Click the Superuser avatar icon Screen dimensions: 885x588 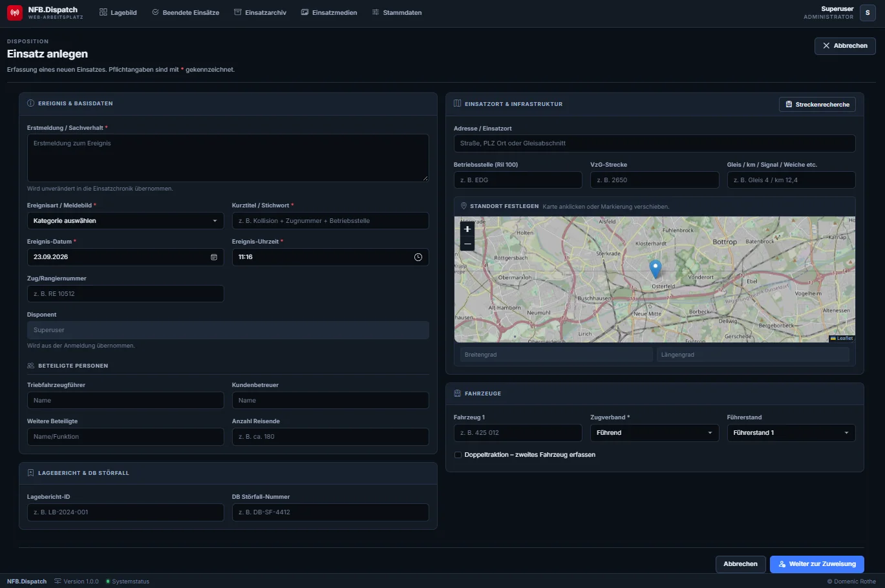click(868, 13)
